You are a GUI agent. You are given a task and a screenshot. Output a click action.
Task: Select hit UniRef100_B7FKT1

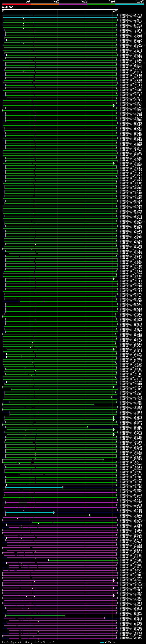[x=131, y=25]
